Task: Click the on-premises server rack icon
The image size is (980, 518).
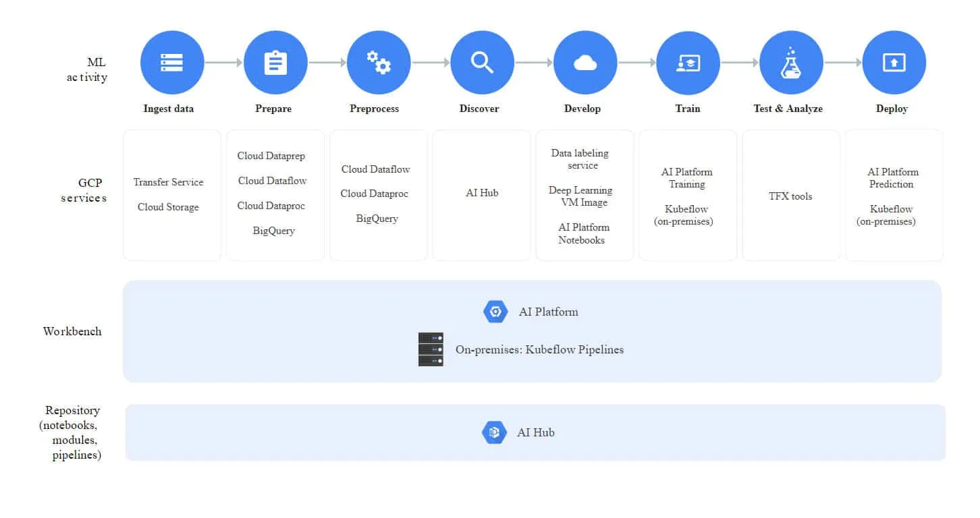Action: pyautogui.click(x=431, y=349)
